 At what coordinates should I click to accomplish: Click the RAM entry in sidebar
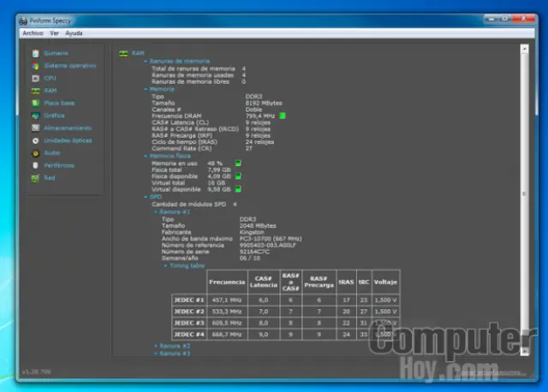click(50, 90)
